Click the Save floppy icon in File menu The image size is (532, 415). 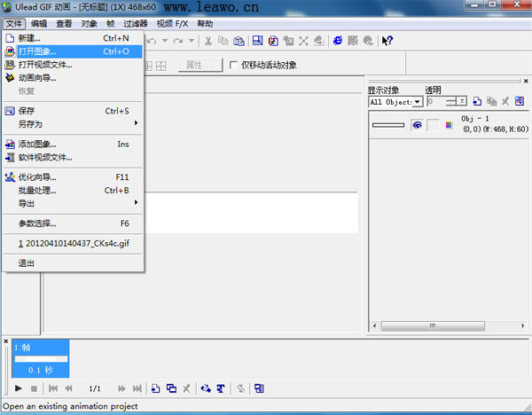point(10,111)
